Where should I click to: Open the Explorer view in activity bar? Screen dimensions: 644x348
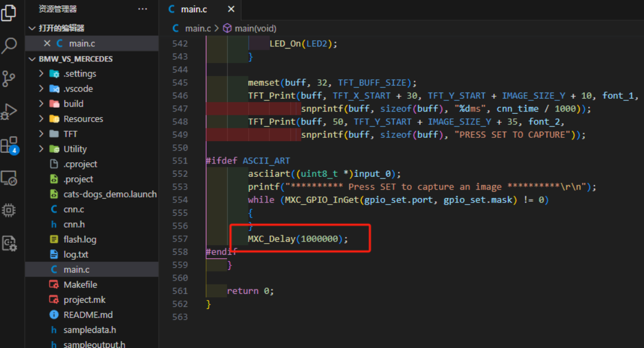click(x=8, y=13)
